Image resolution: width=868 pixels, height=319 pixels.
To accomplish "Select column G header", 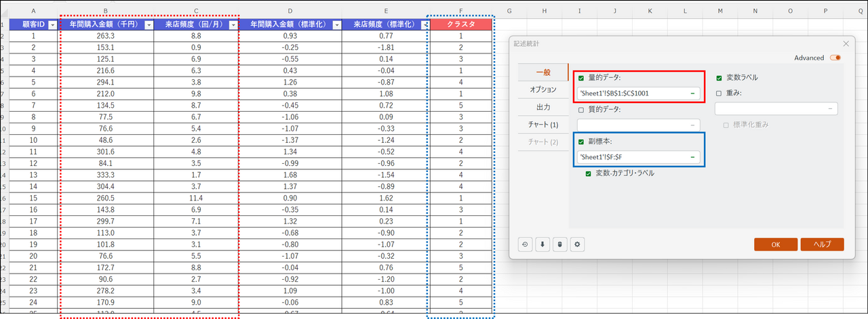I will (509, 11).
